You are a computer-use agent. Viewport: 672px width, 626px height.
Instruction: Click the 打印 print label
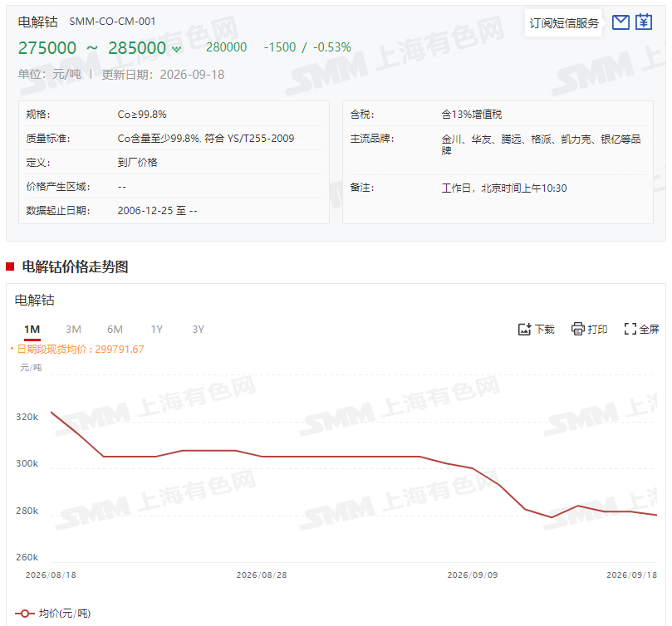[597, 329]
